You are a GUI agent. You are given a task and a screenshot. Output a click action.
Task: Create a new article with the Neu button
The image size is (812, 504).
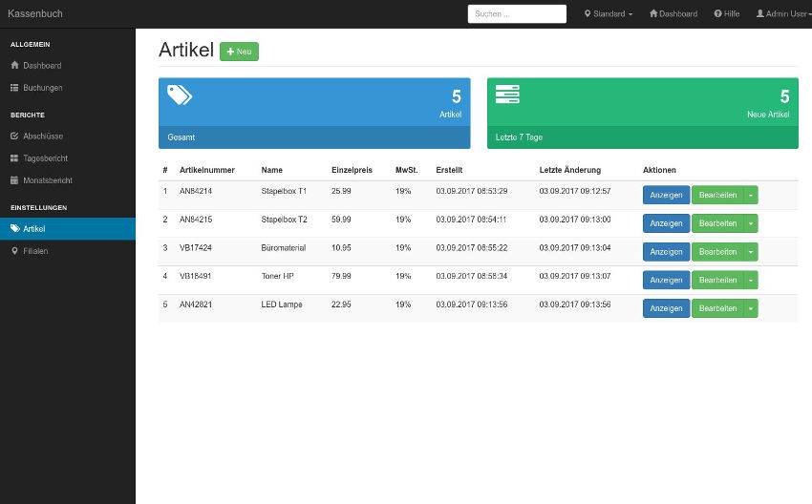coord(239,52)
